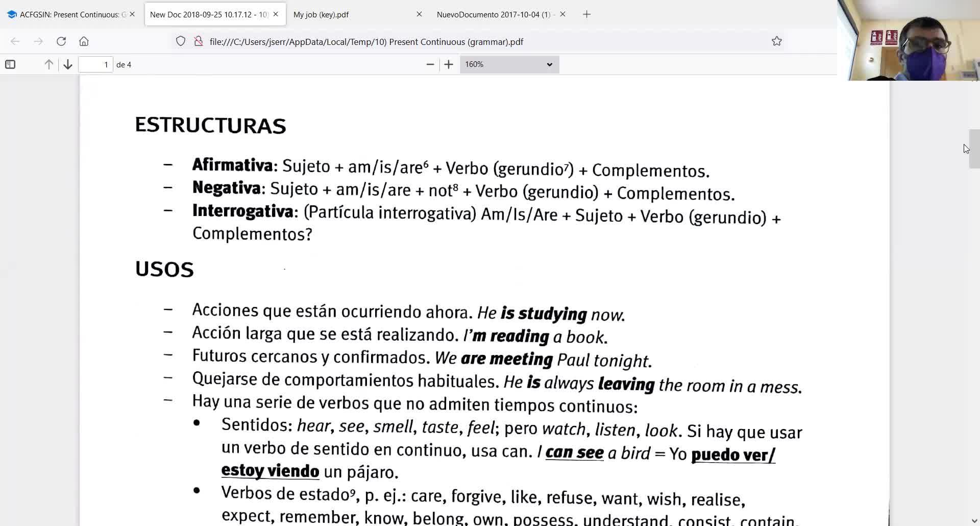This screenshot has width=980, height=526.
Task: Zoom out of the PDF document
Action: point(430,64)
